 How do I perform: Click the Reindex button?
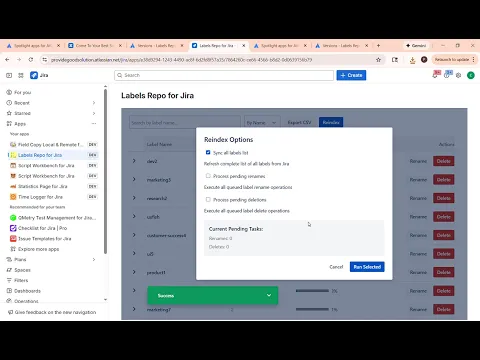point(331,122)
